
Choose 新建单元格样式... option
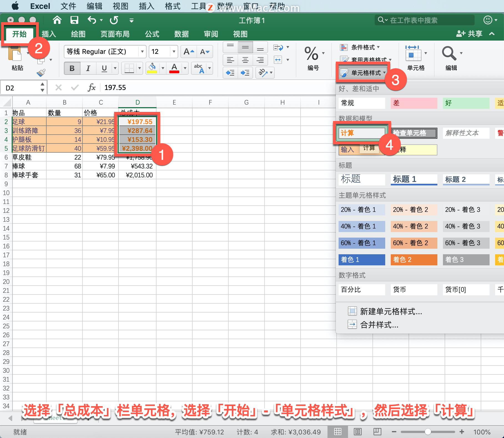(x=385, y=311)
